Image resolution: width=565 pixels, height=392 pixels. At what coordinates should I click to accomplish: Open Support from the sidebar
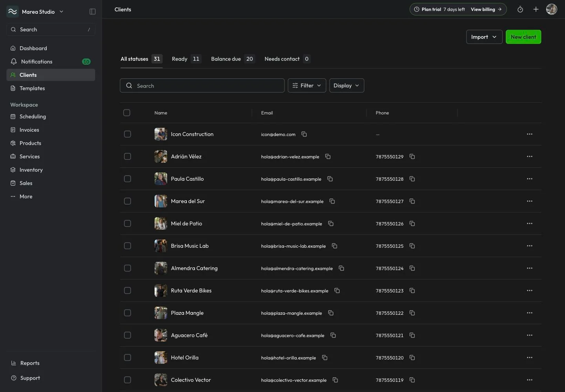[x=51, y=378]
